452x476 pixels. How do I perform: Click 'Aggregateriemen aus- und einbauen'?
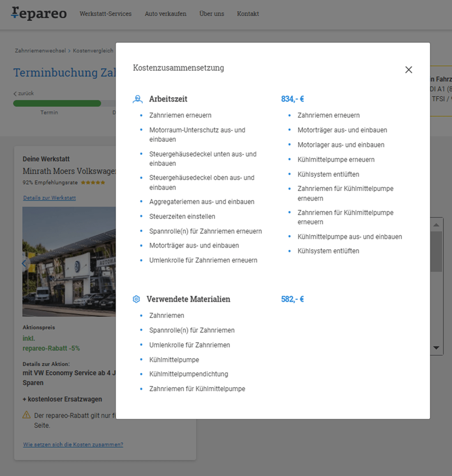pyautogui.click(x=202, y=201)
